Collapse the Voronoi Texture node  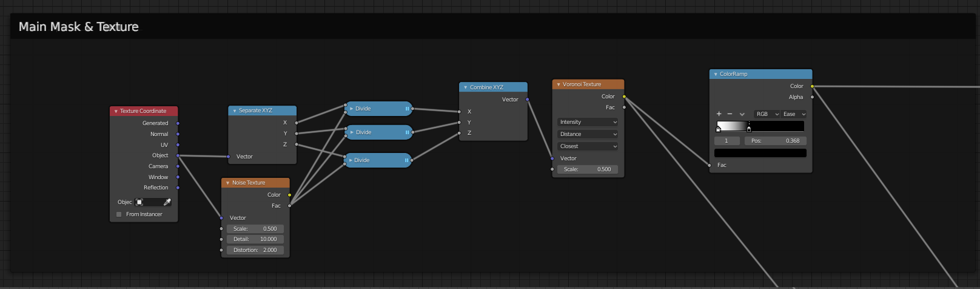coord(559,85)
